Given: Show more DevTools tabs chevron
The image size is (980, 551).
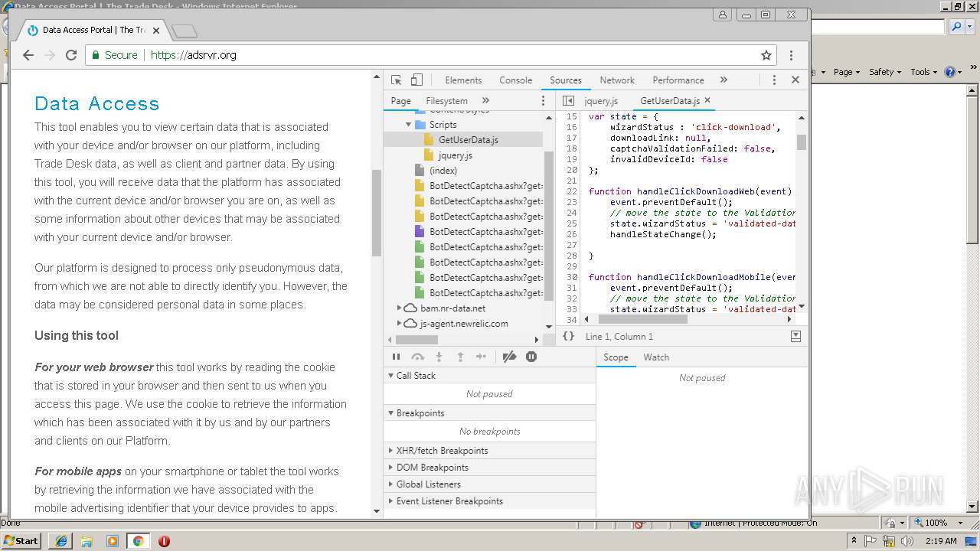Looking at the screenshot, I should (724, 80).
